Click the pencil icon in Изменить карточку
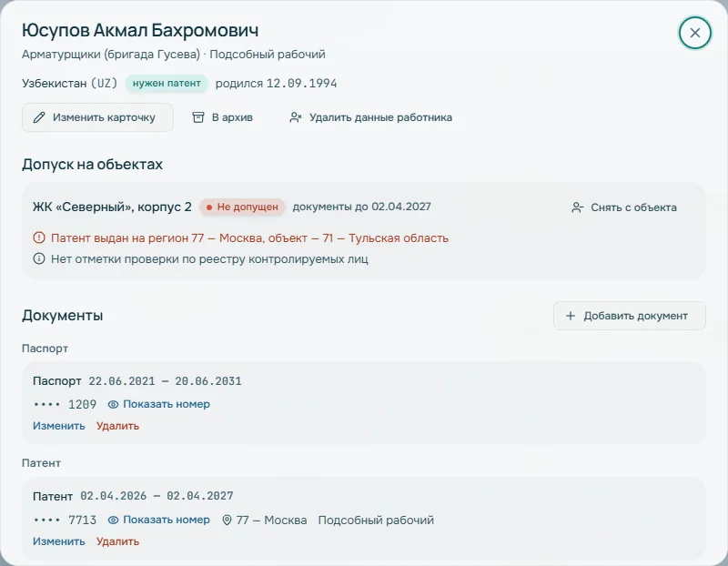This screenshot has width=728, height=566. pyautogui.click(x=39, y=117)
